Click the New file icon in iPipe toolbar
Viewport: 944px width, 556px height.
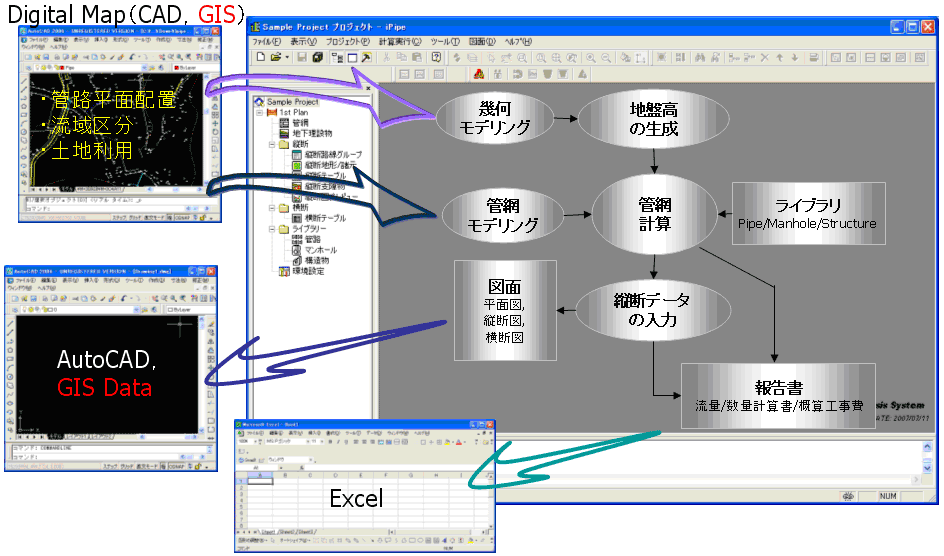tap(261, 57)
